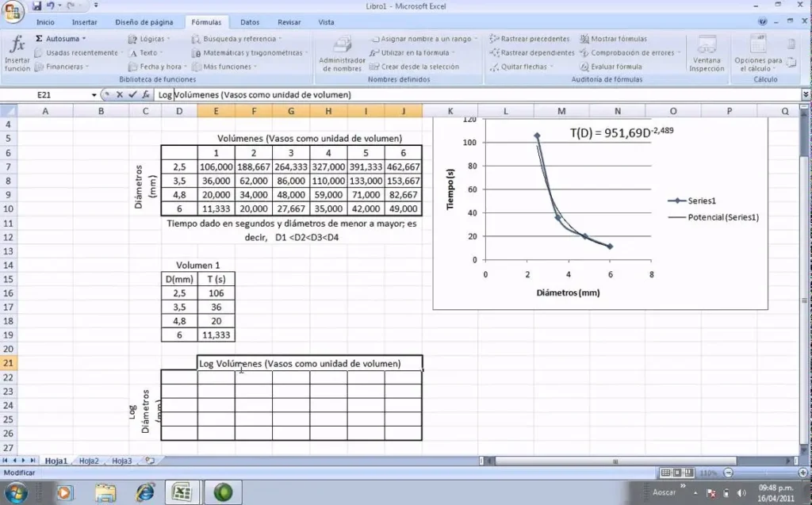
Task: Expand the Autosuma dropdown
Action: tap(83, 39)
